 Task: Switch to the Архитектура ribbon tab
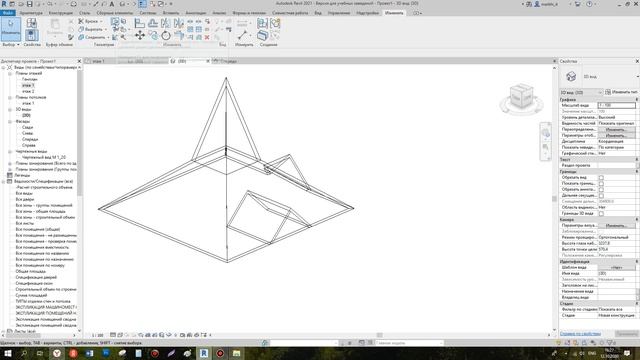[31, 13]
